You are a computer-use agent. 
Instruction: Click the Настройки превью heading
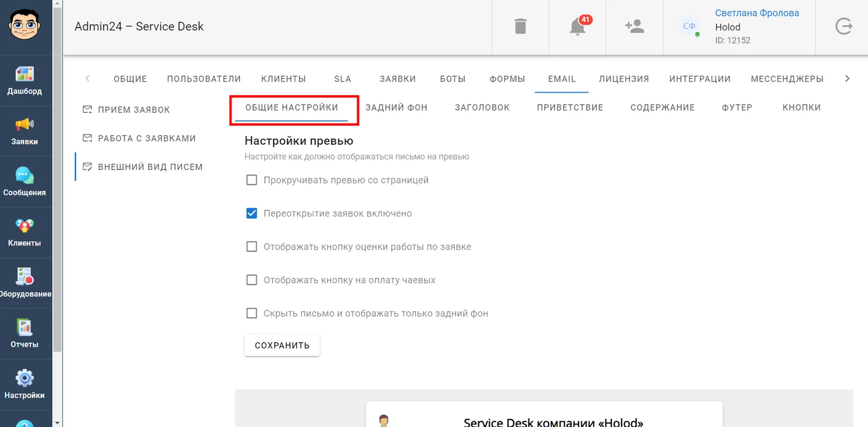tap(299, 141)
